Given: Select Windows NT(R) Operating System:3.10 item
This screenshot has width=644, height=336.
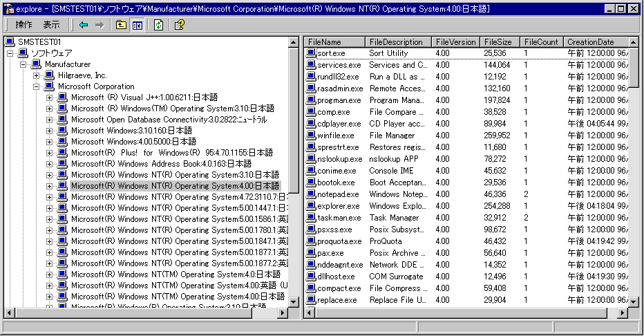Looking at the screenshot, I should tap(175, 175).
